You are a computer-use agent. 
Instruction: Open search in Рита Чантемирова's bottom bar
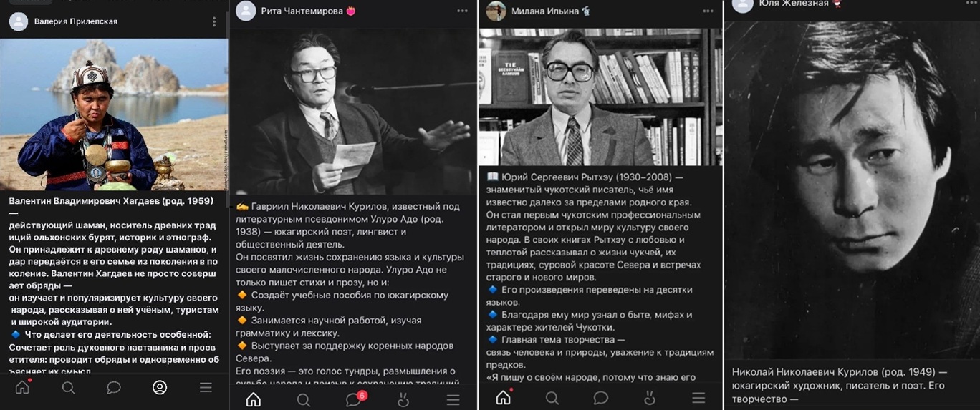tap(304, 400)
